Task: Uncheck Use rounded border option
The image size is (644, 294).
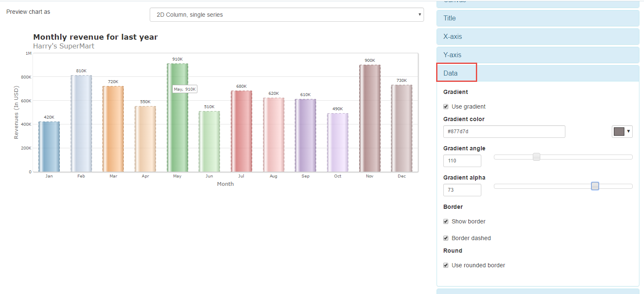Action: point(446,265)
